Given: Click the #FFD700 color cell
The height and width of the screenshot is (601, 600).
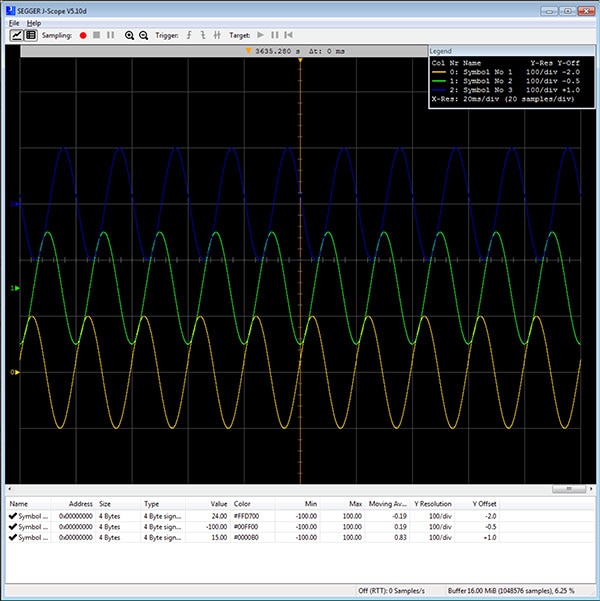Looking at the screenshot, I should click(248, 516).
